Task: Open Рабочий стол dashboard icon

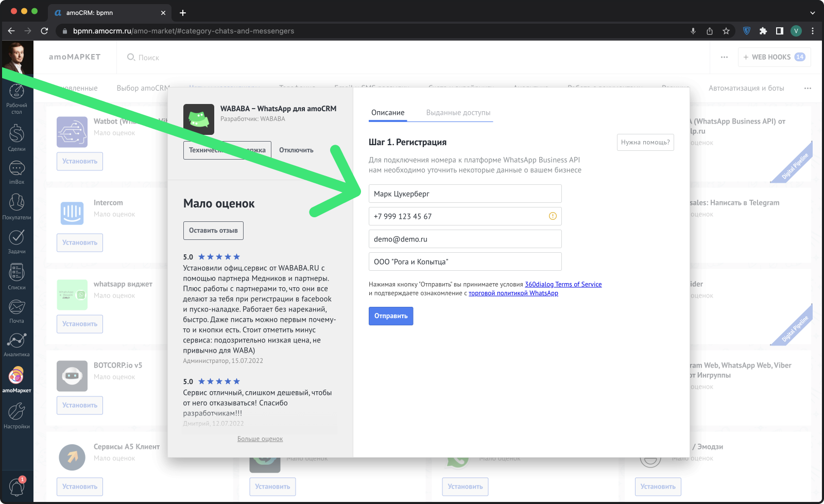Action: [x=16, y=99]
